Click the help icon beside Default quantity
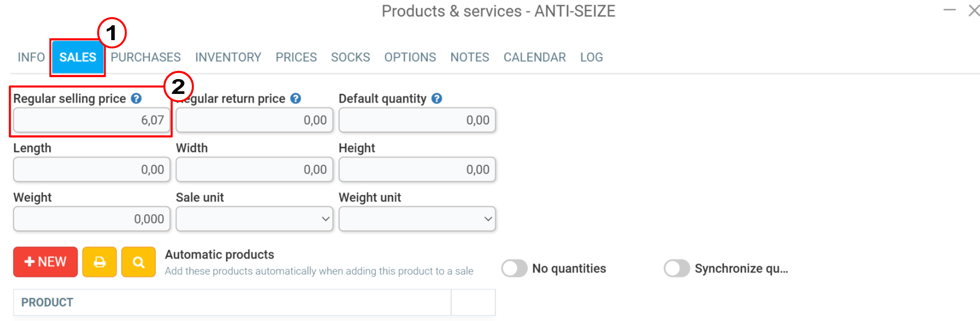 point(437,98)
